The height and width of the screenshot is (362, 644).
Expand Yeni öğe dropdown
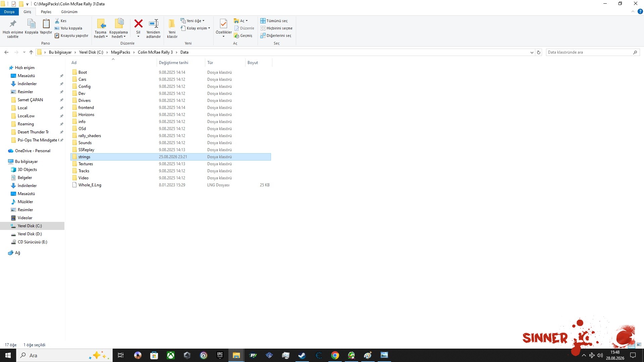click(193, 21)
